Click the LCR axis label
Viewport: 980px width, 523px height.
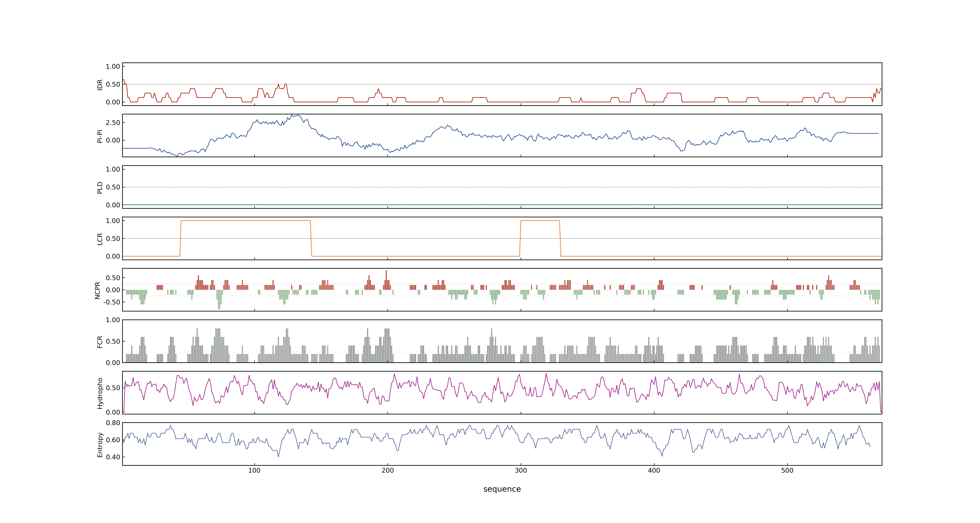tap(100, 239)
